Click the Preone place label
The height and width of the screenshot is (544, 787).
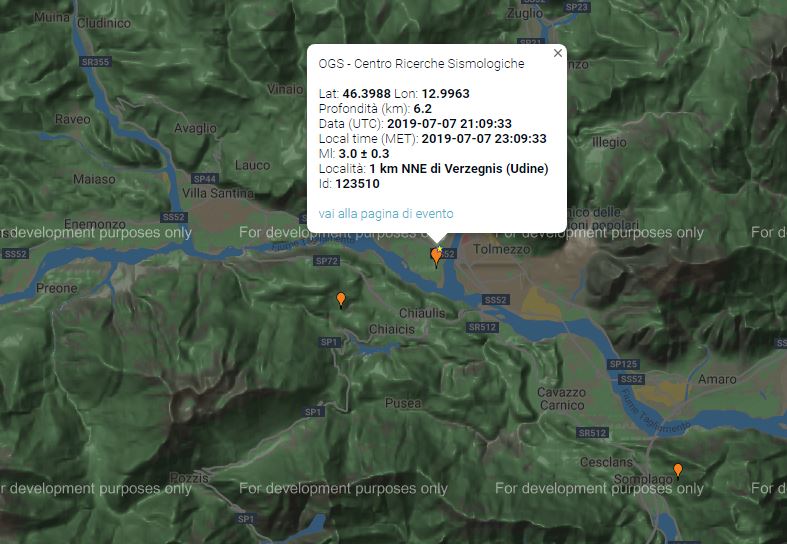[x=57, y=289]
